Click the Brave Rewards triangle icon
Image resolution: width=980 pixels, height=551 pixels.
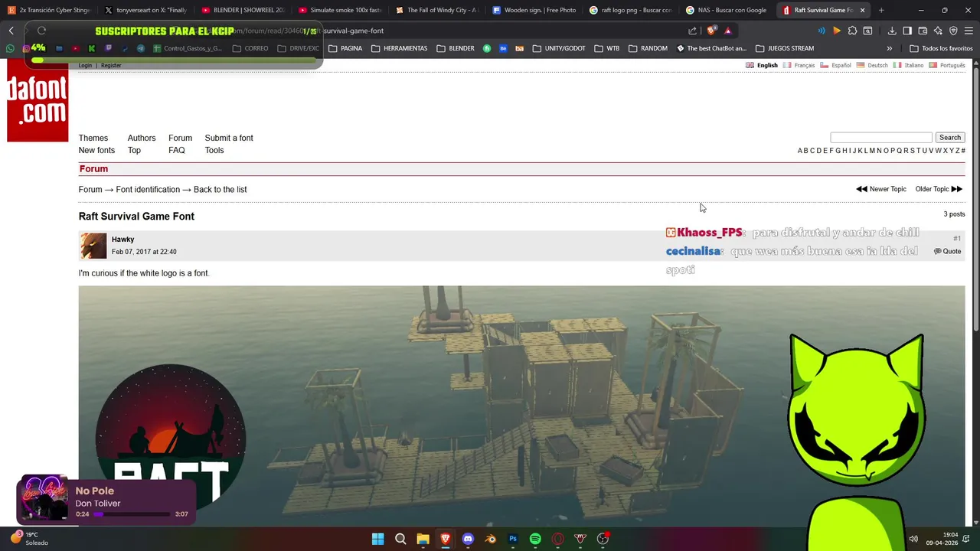(x=728, y=31)
